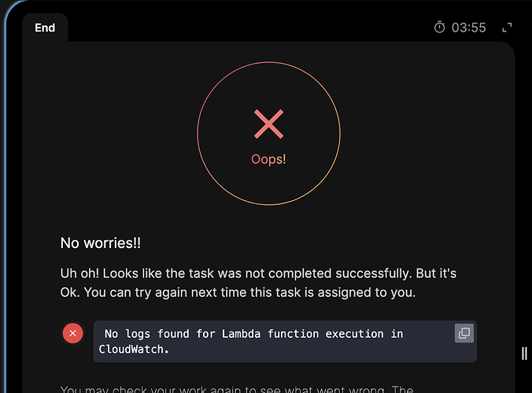Copy the error message to clipboard

(x=464, y=334)
